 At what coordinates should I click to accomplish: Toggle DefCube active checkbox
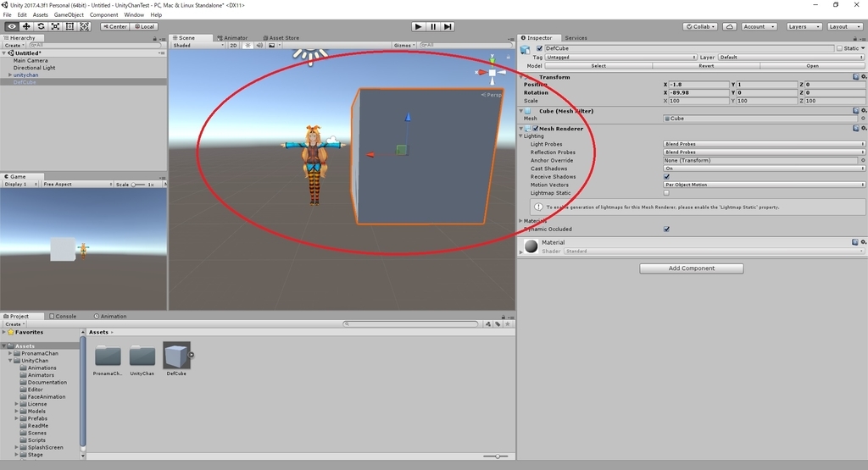(x=540, y=48)
